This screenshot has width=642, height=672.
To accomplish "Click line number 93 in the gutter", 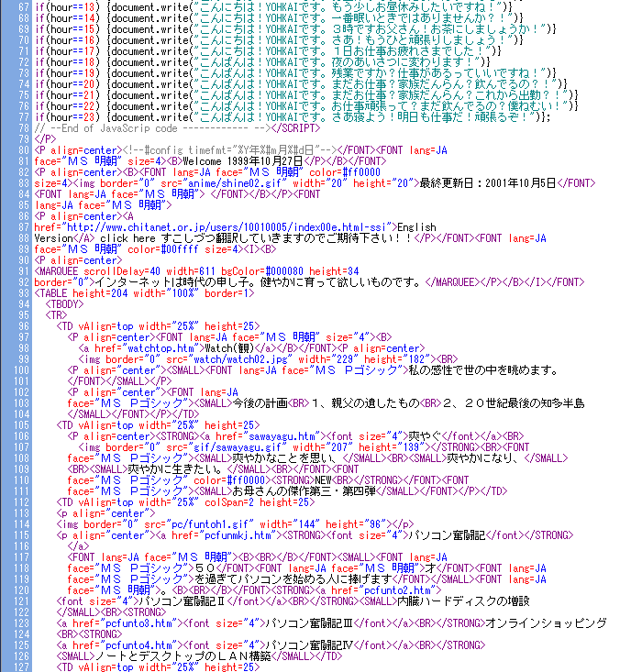I will 24,293.
